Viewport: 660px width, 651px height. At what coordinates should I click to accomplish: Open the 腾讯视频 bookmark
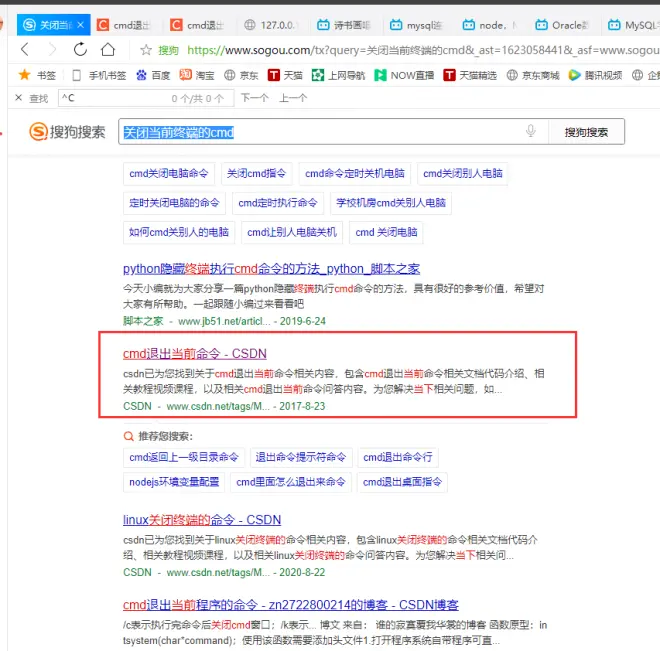click(595, 75)
